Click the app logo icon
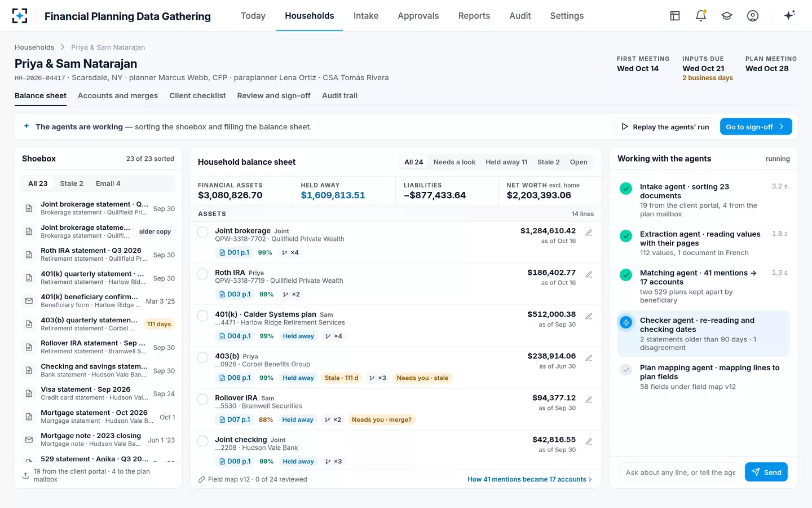 pyautogui.click(x=20, y=16)
